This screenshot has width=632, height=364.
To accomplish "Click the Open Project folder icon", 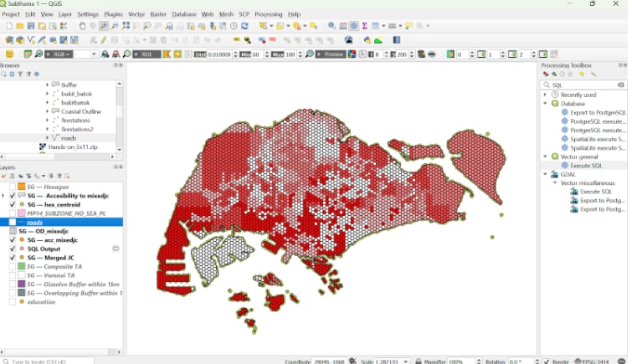I will pyautogui.click(x=20, y=26).
